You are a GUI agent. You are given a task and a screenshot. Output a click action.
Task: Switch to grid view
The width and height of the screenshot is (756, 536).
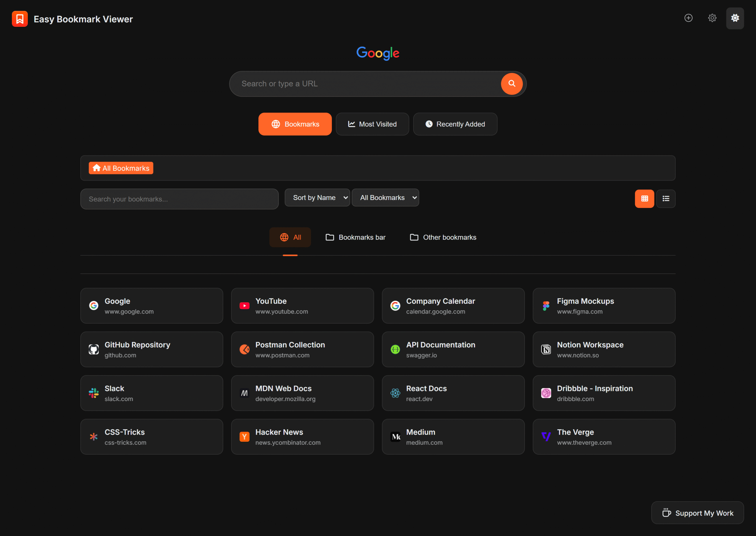pos(644,199)
